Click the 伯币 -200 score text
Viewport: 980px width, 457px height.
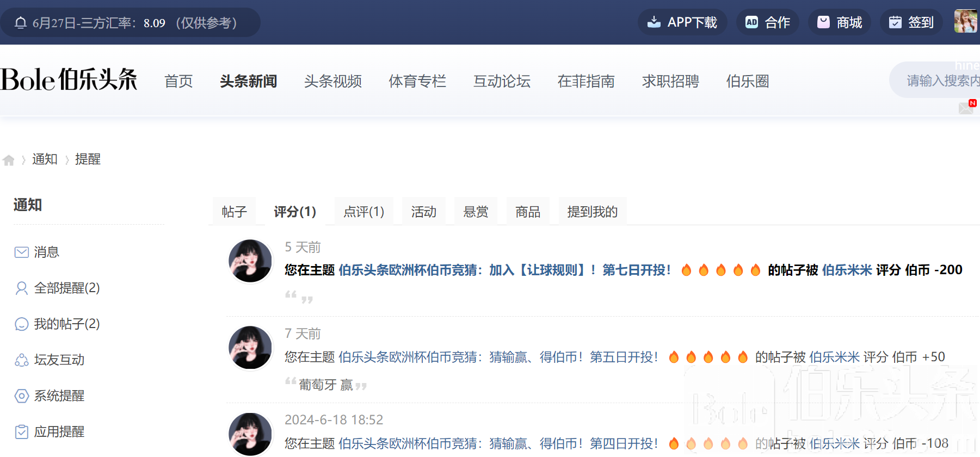[934, 270]
